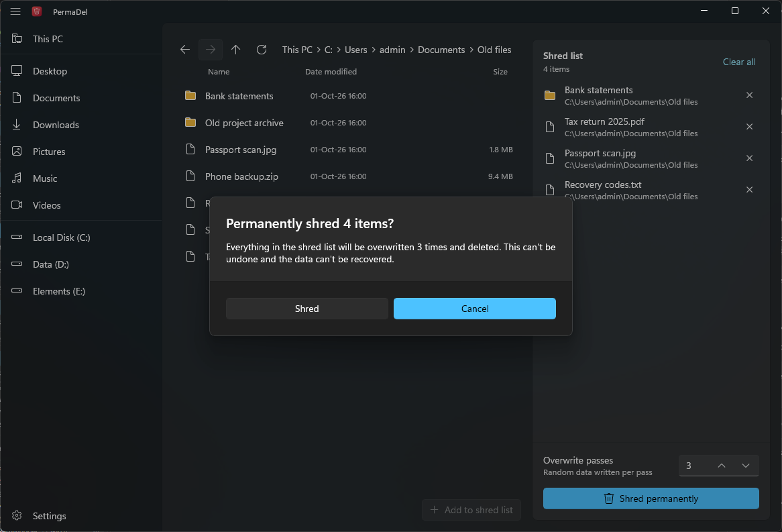Click Users in the breadcrumb path
The width and height of the screenshot is (782, 532).
point(355,50)
